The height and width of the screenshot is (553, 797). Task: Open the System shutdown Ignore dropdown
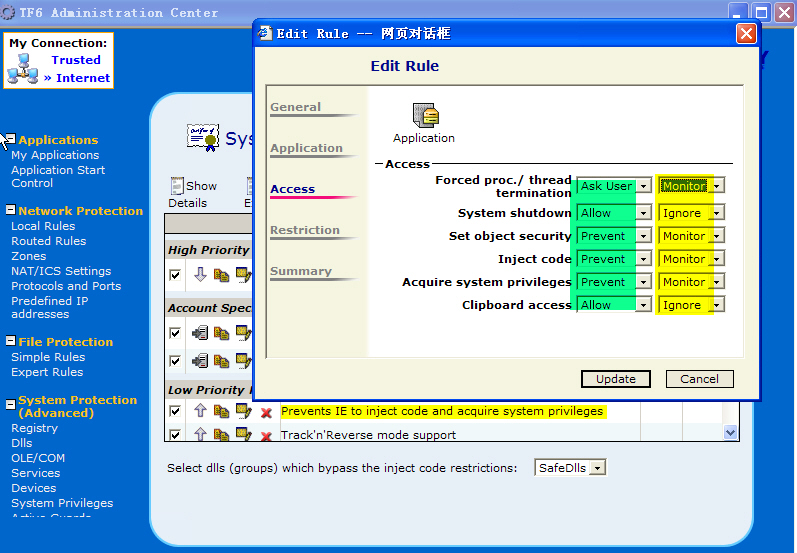coord(691,213)
